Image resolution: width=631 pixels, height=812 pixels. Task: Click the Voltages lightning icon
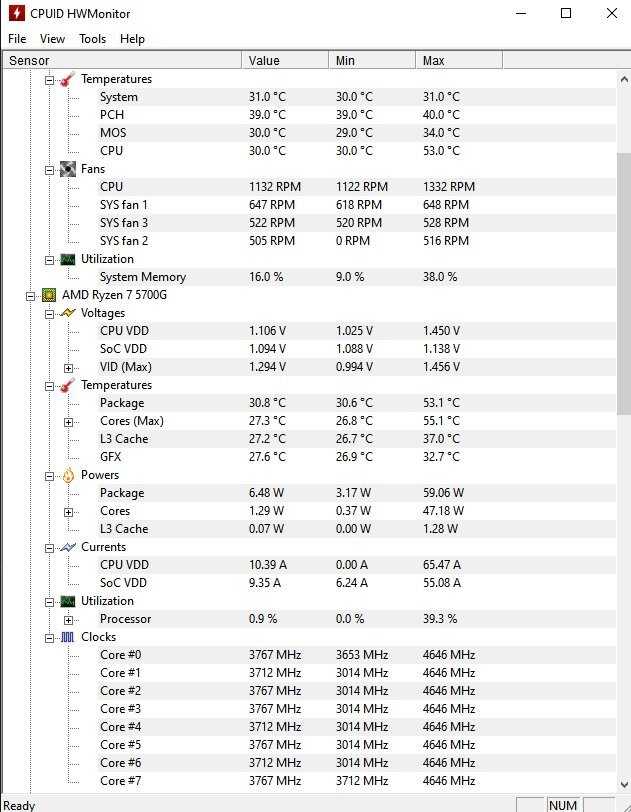[x=68, y=313]
